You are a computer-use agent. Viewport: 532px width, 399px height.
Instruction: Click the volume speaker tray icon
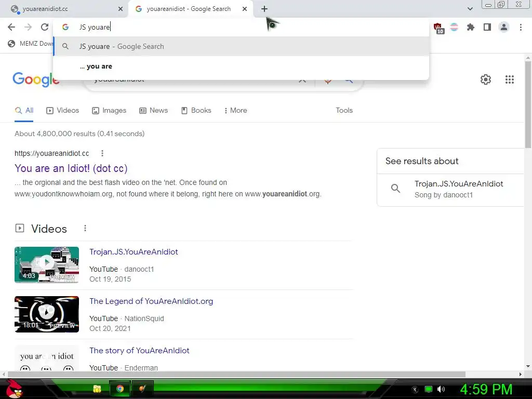[441, 389]
